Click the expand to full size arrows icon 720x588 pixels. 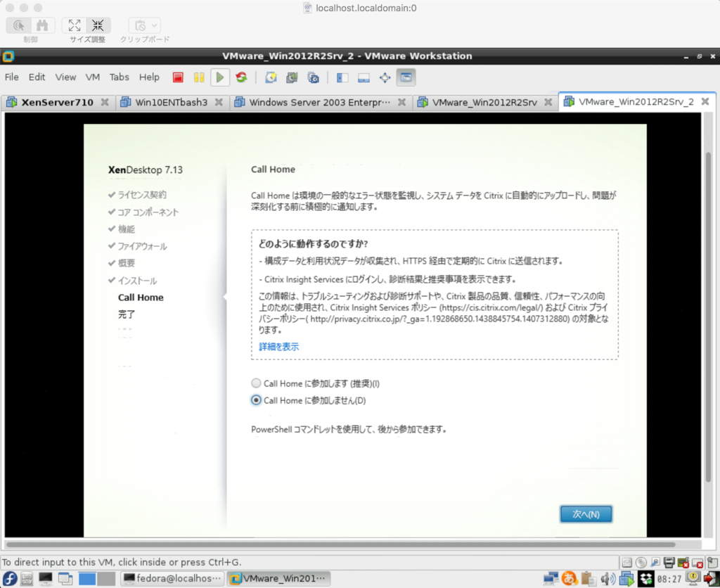(75, 25)
